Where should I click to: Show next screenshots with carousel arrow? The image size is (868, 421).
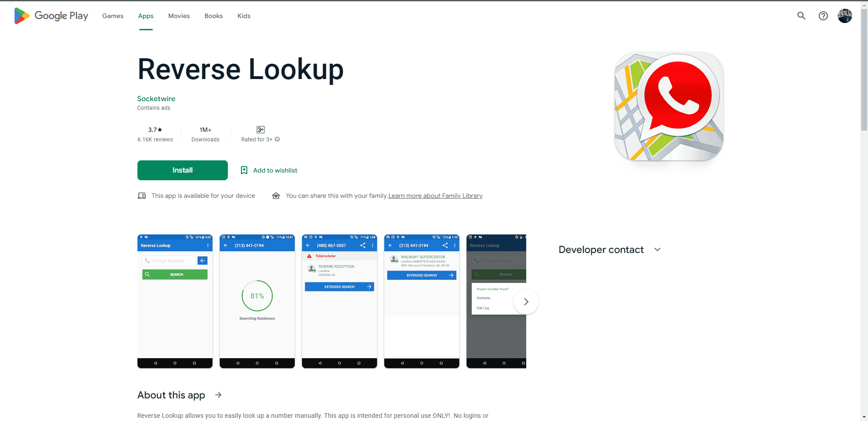tap(526, 302)
